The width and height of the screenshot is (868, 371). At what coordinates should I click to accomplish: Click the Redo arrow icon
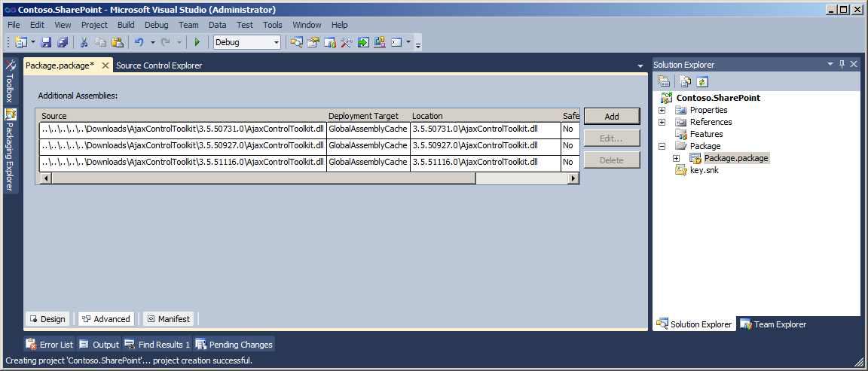[165, 42]
